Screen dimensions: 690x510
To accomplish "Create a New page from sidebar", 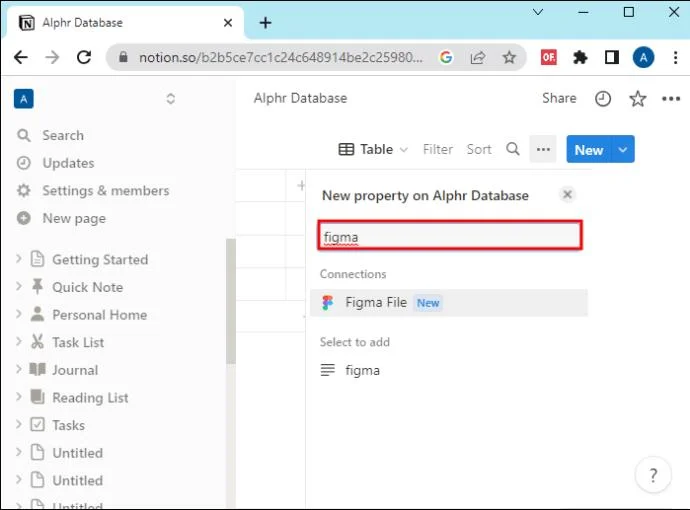I will (x=74, y=219).
